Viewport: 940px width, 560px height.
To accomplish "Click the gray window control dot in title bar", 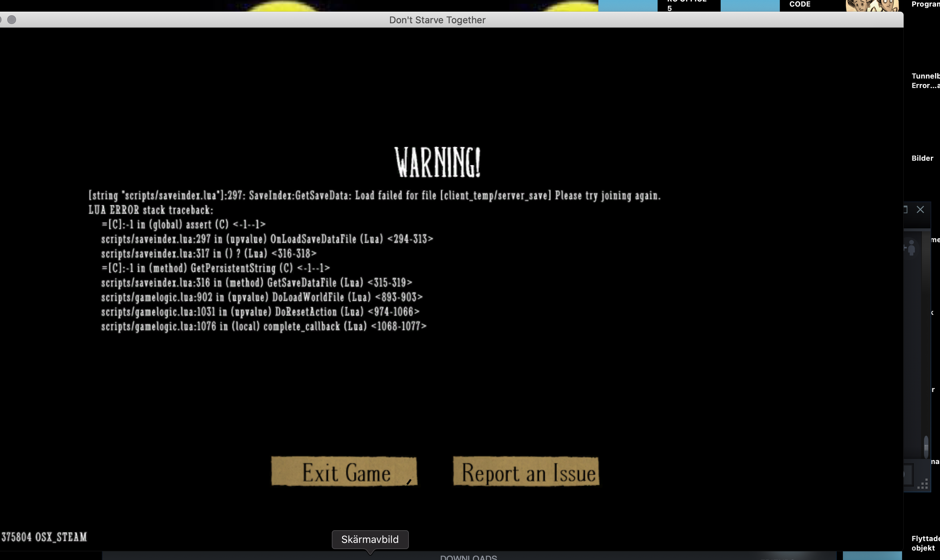I will click(12, 20).
